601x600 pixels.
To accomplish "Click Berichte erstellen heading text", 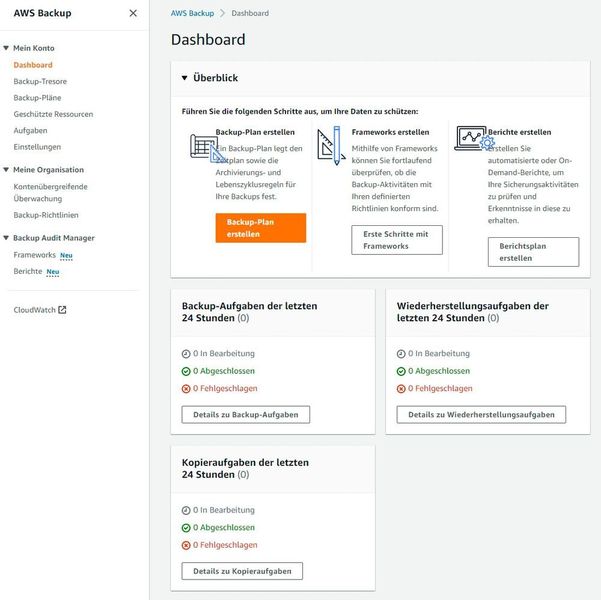I will (x=519, y=132).
